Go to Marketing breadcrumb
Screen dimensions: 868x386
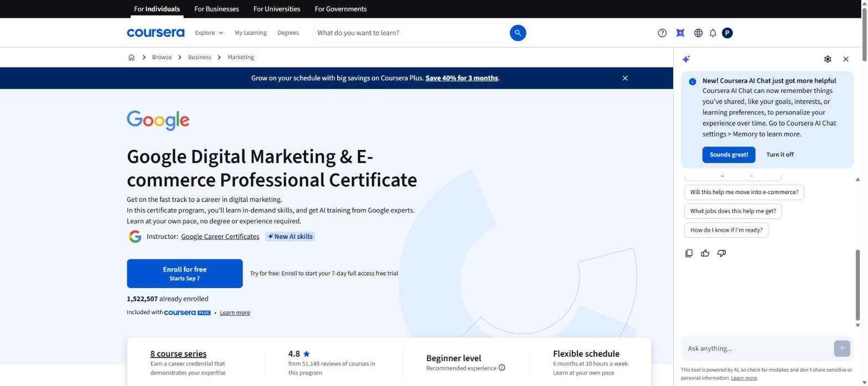[241, 57]
